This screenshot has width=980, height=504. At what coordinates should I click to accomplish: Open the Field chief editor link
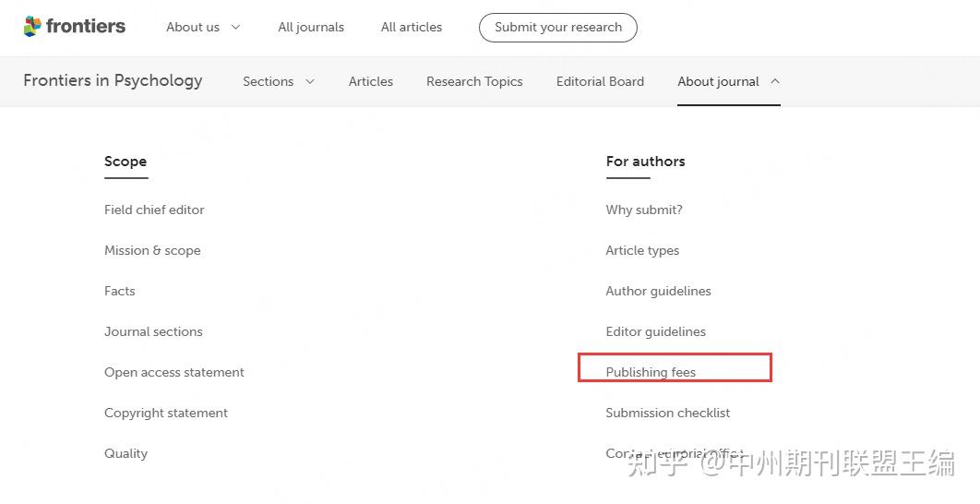coord(154,210)
